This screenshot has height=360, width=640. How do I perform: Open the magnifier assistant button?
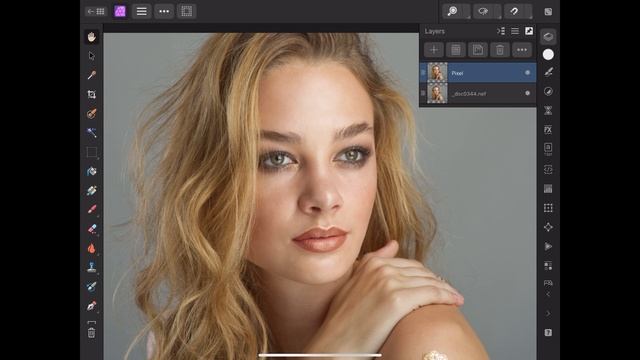[x=453, y=11]
